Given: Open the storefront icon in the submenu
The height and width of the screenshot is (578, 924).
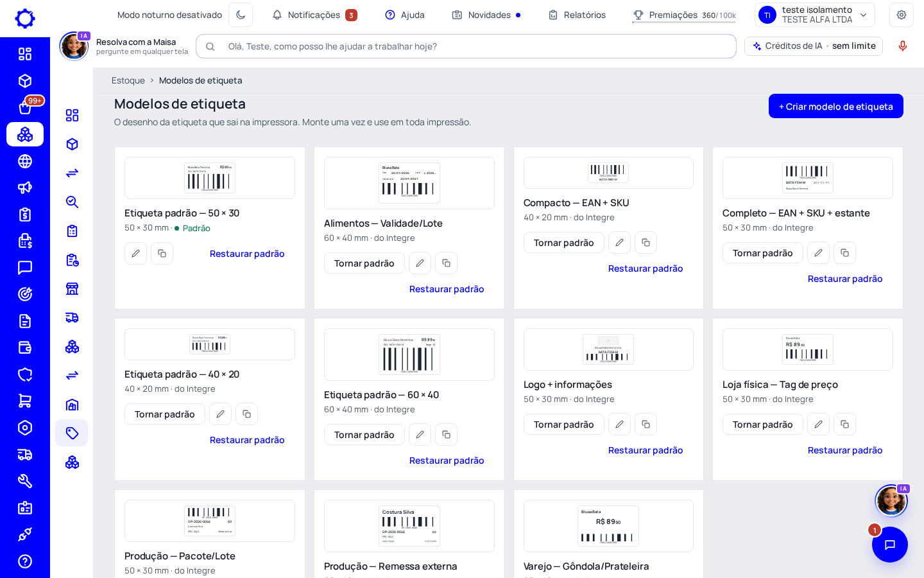Looking at the screenshot, I should (x=72, y=288).
